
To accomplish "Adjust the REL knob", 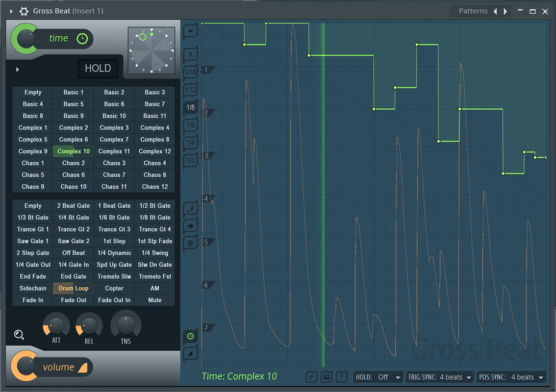I will (89, 325).
